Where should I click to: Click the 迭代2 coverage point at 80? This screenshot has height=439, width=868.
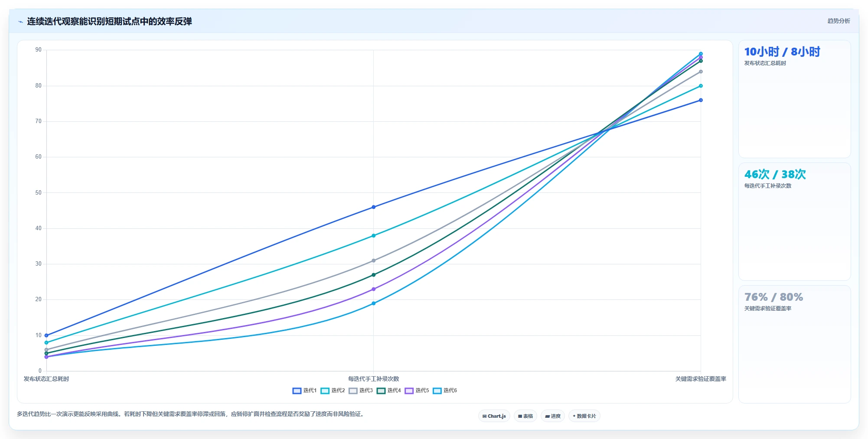pyautogui.click(x=701, y=86)
